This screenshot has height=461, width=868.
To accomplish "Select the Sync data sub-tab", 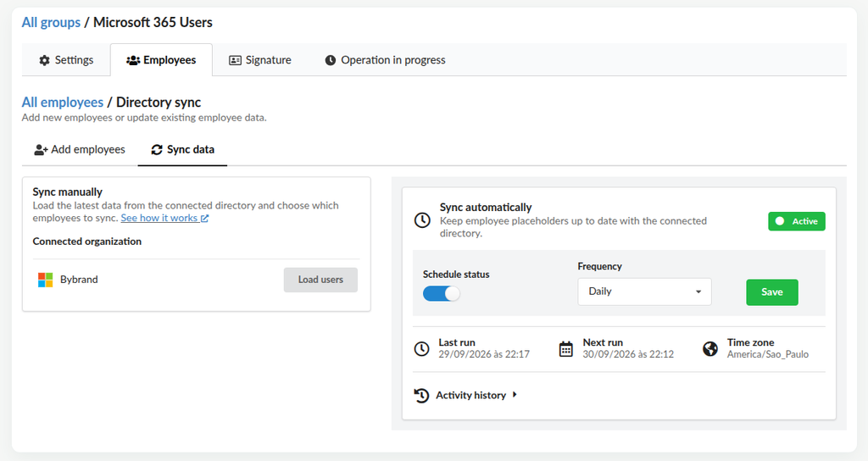I will (x=183, y=150).
